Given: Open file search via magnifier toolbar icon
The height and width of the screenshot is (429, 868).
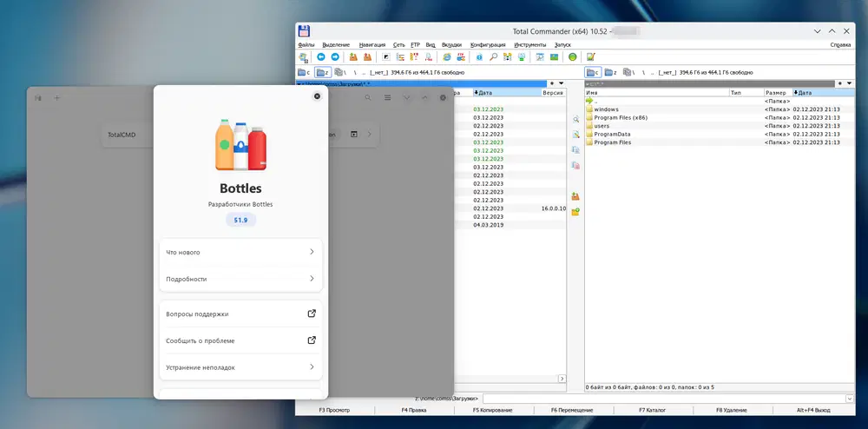Looking at the screenshot, I should pos(493,57).
